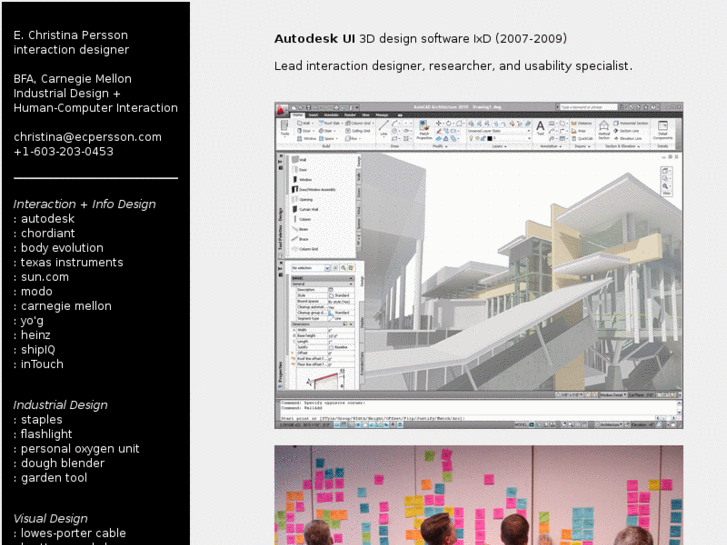This screenshot has width=727, height=545.
Task: Visit the sun.com project page
Action: pos(45,277)
